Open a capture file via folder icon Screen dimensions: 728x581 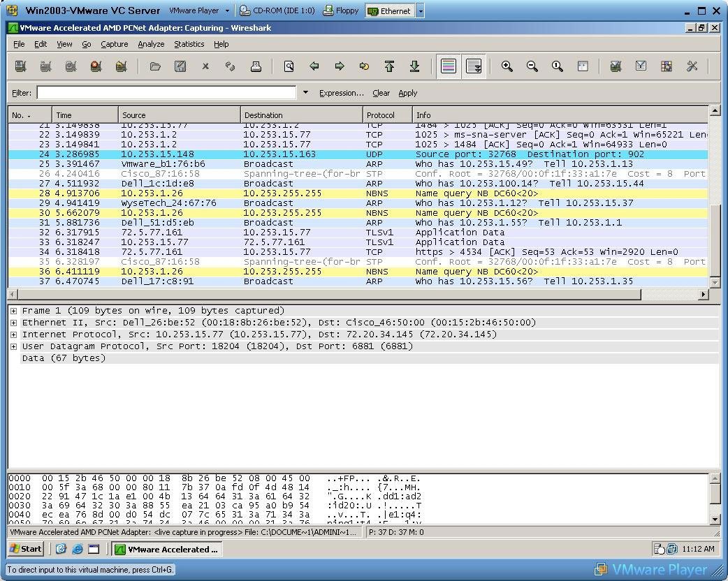coord(155,66)
